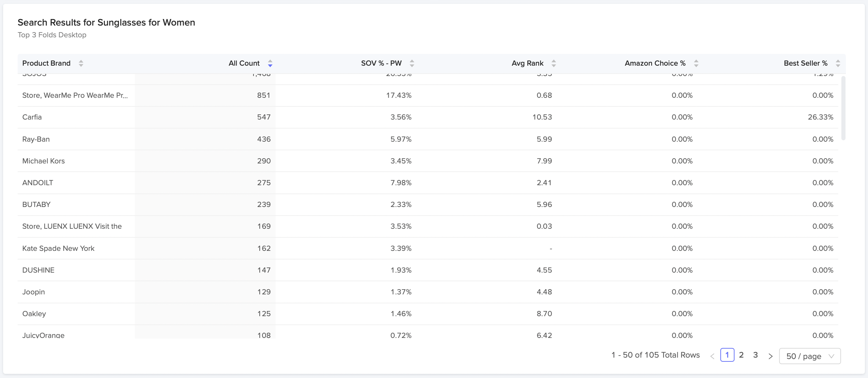This screenshot has width=868, height=378.
Task: Open the 50 / page size dropdown
Action: pos(810,356)
